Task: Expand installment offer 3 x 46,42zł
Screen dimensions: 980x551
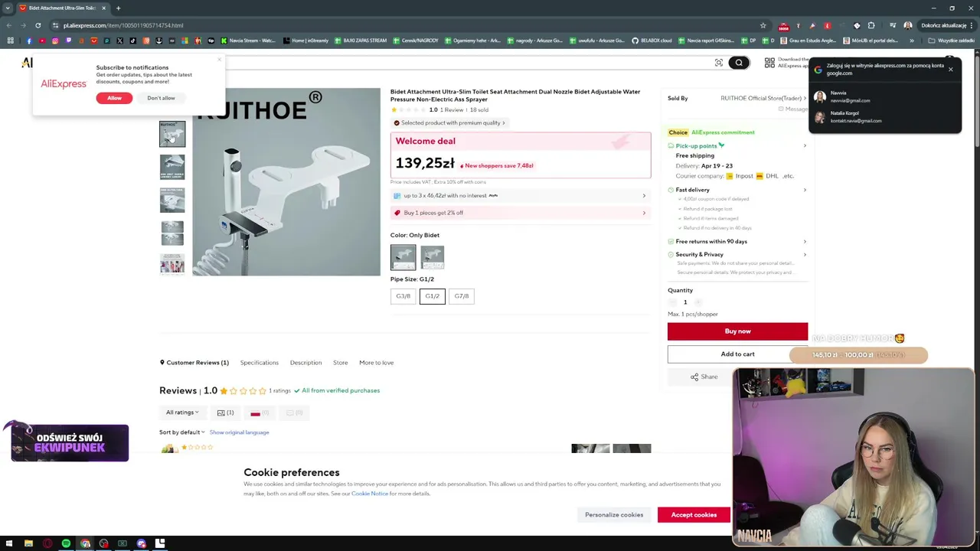Action: click(x=521, y=196)
